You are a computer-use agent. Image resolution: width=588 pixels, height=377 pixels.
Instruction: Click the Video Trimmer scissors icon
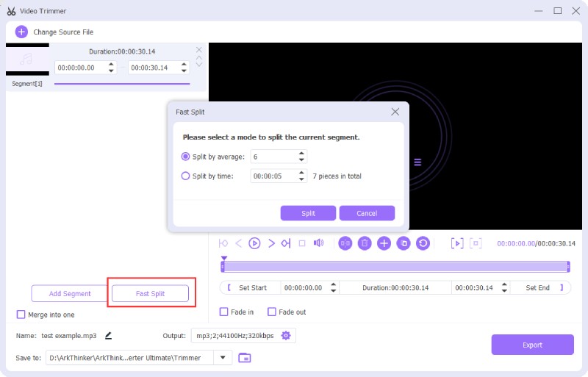click(11, 11)
